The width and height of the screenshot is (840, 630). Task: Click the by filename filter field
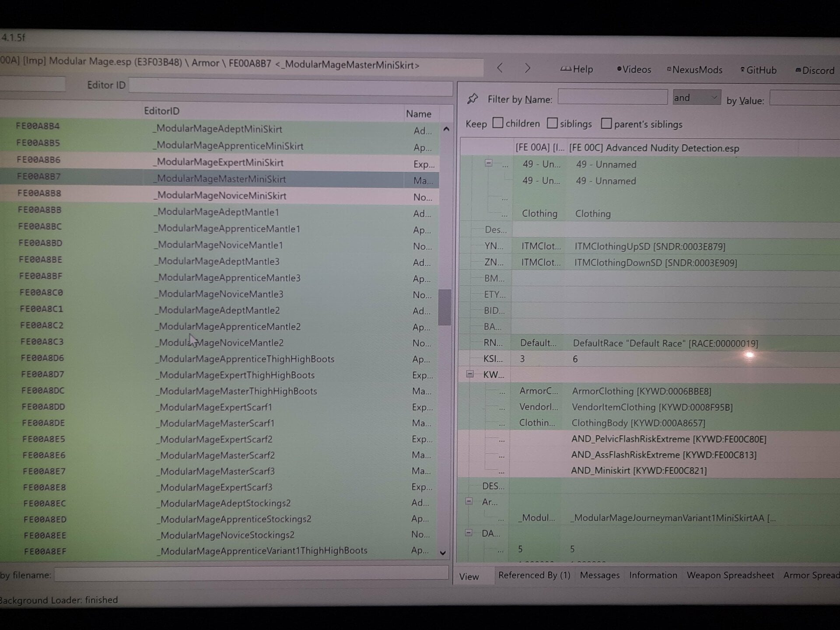tap(252, 573)
